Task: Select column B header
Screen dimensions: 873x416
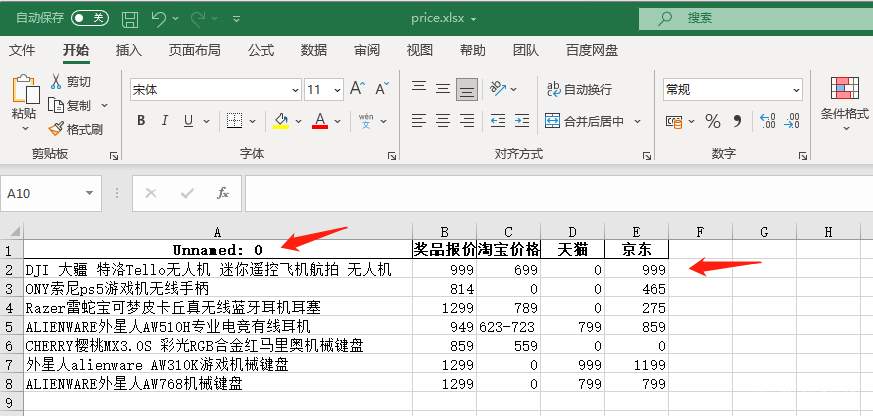Action: click(444, 232)
